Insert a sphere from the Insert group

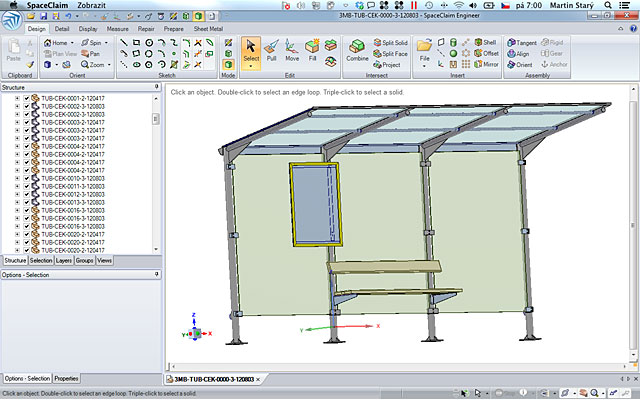[453, 53]
